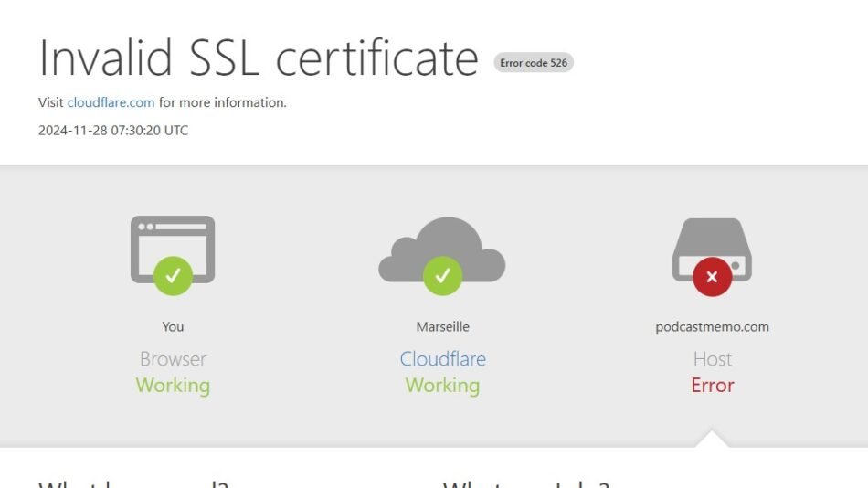This screenshot has width=868, height=488.
Task: Click the You label under browser icon
Action: tap(173, 326)
